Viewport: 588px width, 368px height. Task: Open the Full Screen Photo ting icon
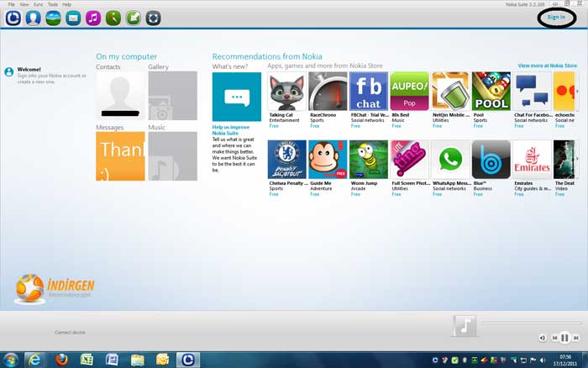tap(410, 160)
